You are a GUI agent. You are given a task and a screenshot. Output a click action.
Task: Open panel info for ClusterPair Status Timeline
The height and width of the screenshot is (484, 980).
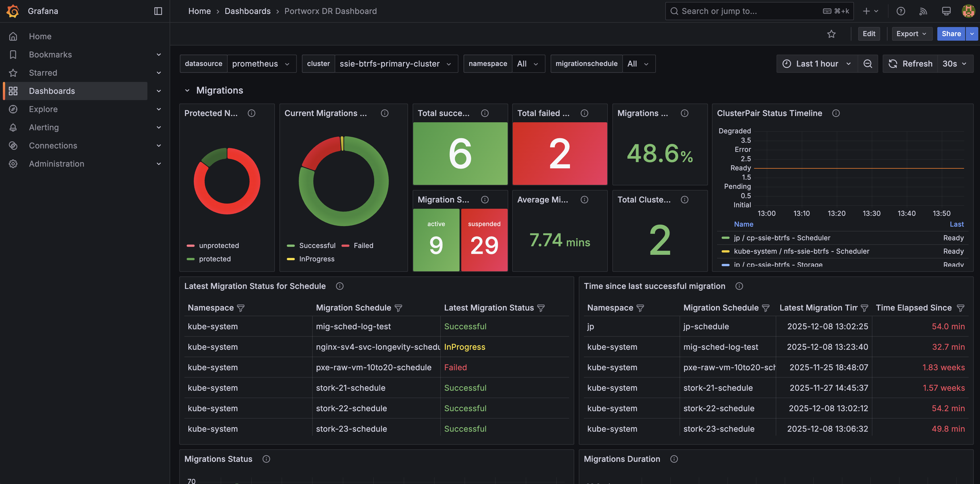[x=836, y=113]
